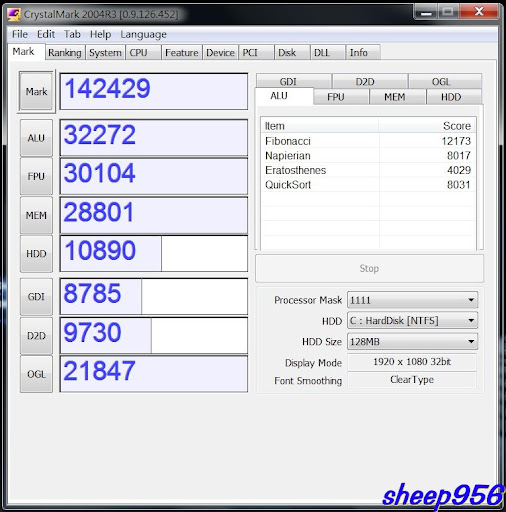Click OGL score 21847
The height and width of the screenshot is (512, 506).
click(x=154, y=374)
